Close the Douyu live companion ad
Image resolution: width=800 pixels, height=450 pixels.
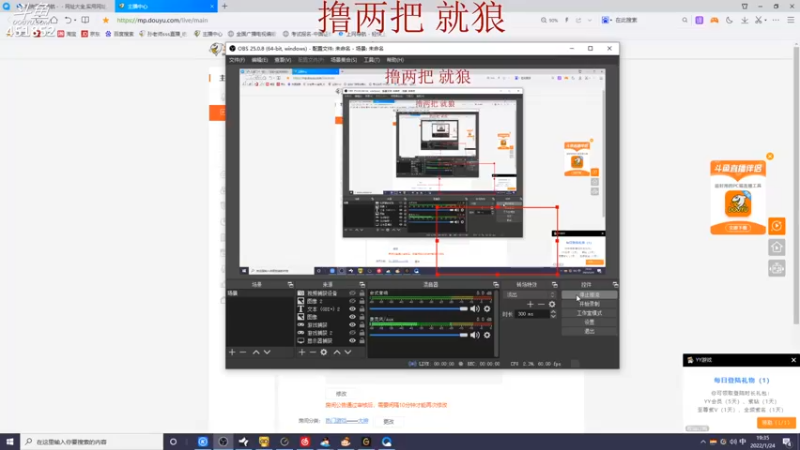770,156
